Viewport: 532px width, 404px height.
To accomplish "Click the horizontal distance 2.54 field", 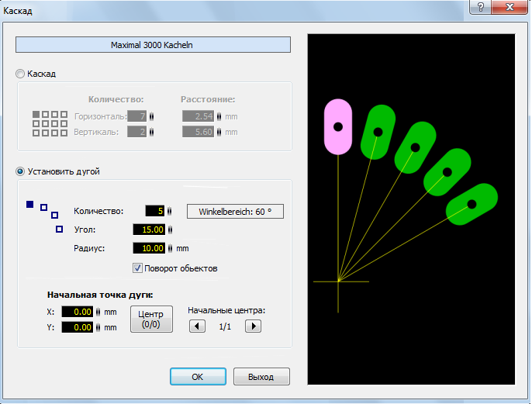I will [x=199, y=116].
